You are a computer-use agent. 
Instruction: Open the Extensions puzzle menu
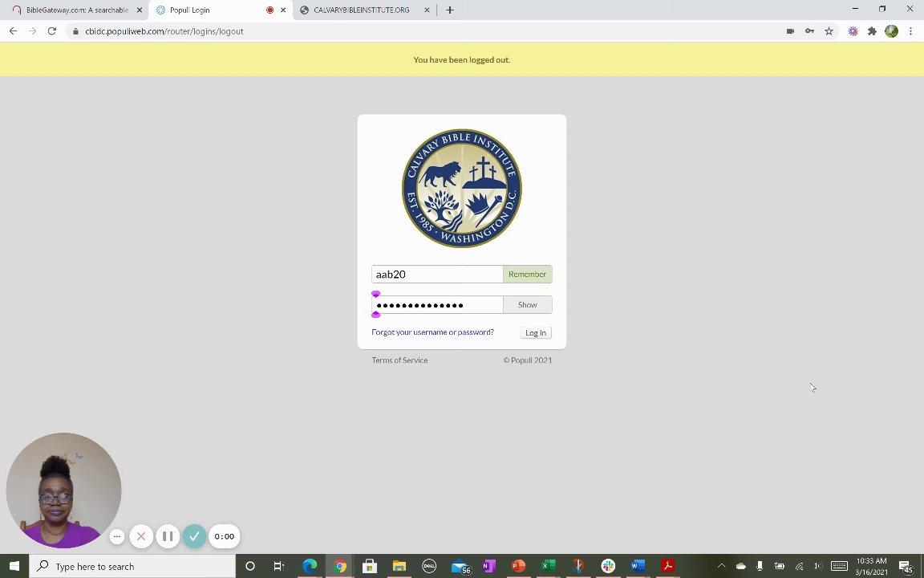coord(872,31)
